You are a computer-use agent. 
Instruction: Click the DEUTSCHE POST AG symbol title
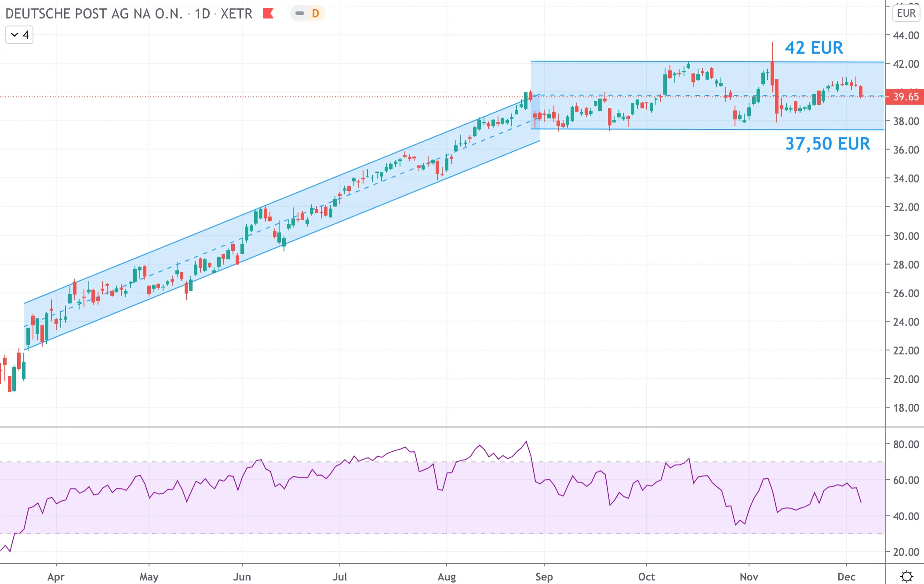click(x=94, y=14)
